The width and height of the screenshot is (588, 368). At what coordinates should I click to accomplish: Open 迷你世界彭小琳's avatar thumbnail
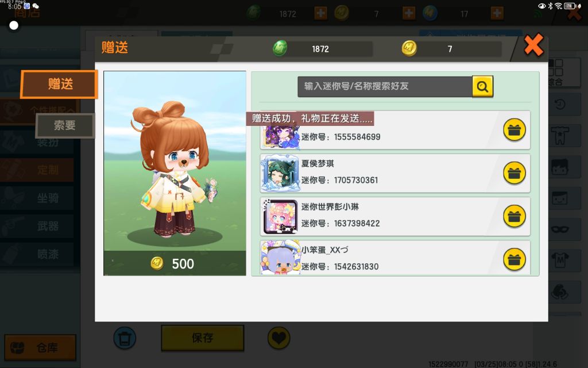pos(280,216)
